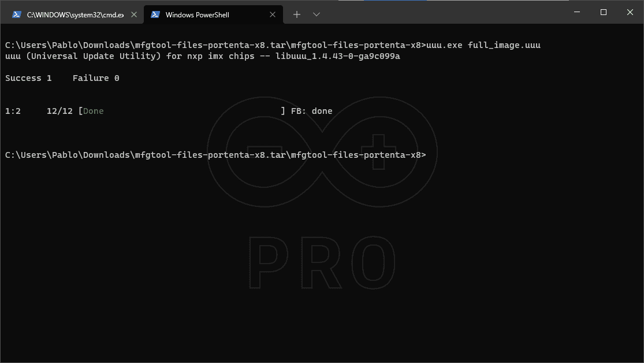Select the Windows PowerShell tab
The image size is (644, 363).
tap(213, 14)
